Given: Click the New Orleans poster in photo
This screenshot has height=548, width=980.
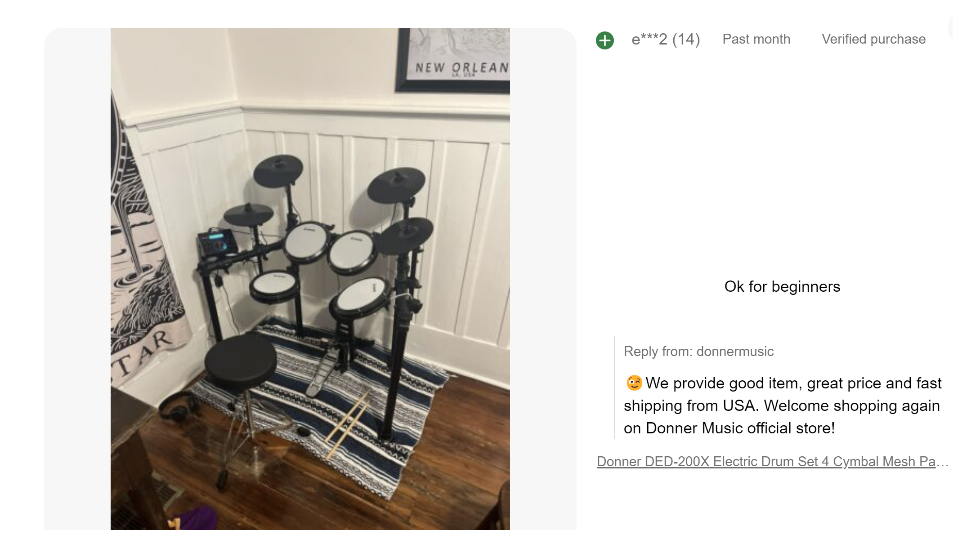Looking at the screenshot, I should coord(454,61).
